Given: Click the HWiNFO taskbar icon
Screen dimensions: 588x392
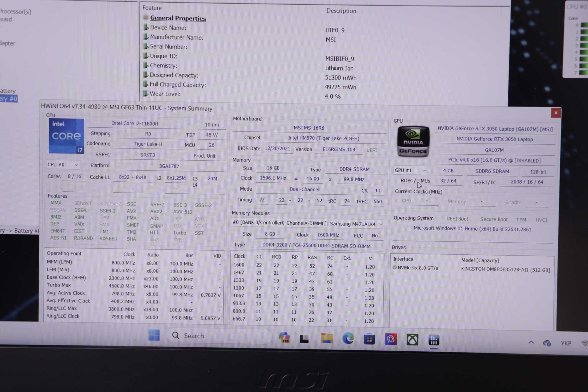Looking at the screenshot, I should (x=434, y=340).
